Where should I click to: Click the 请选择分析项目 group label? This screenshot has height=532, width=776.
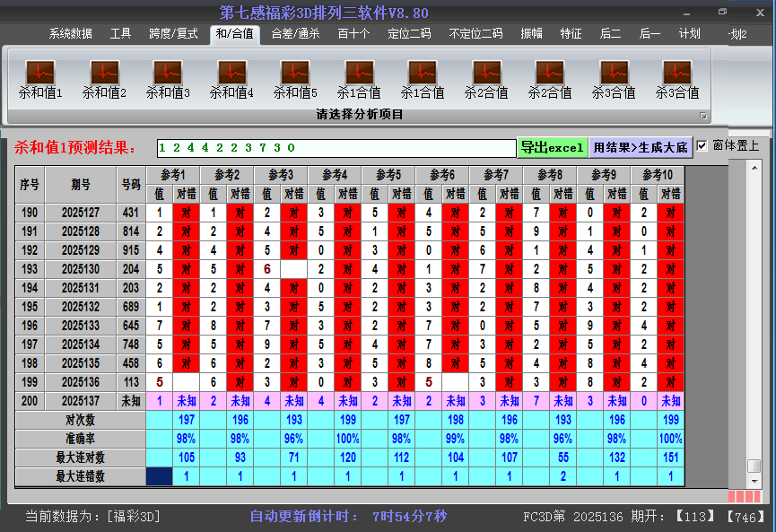click(360, 115)
